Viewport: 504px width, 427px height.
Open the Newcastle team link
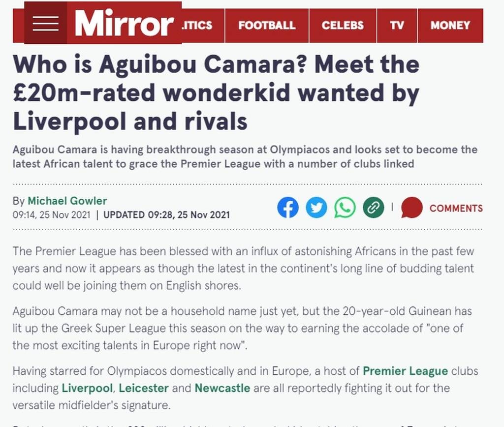pyautogui.click(x=222, y=388)
